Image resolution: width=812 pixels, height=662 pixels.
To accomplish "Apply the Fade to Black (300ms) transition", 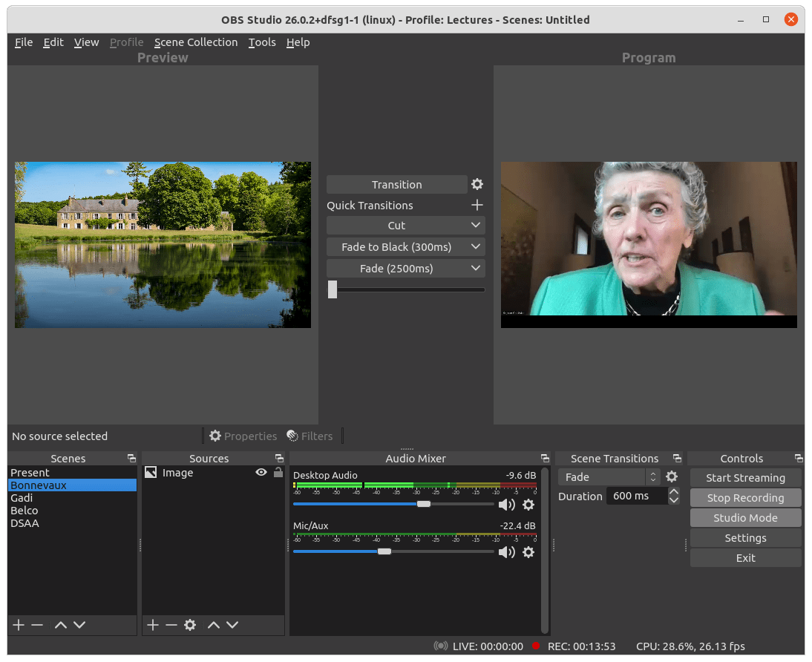I will (x=396, y=246).
